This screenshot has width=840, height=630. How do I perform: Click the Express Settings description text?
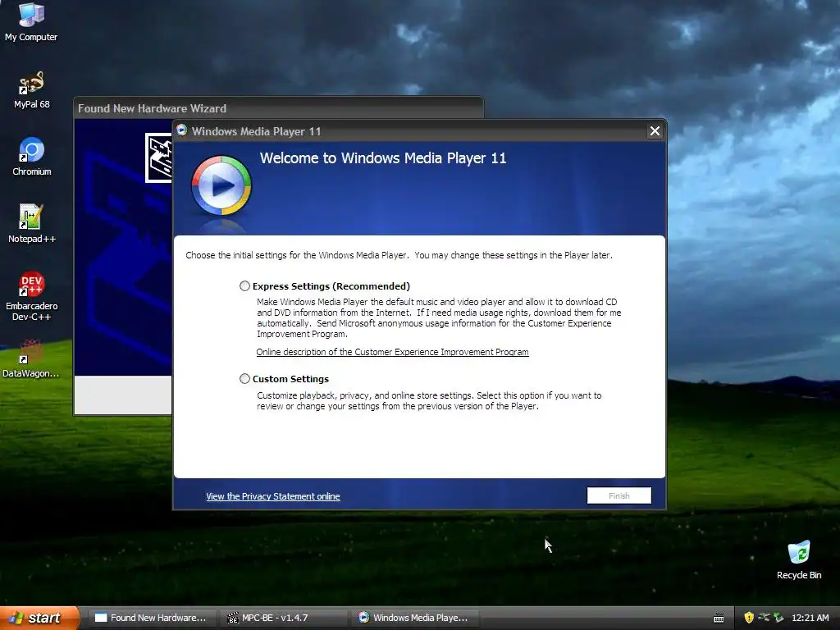[x=439, y=317]
